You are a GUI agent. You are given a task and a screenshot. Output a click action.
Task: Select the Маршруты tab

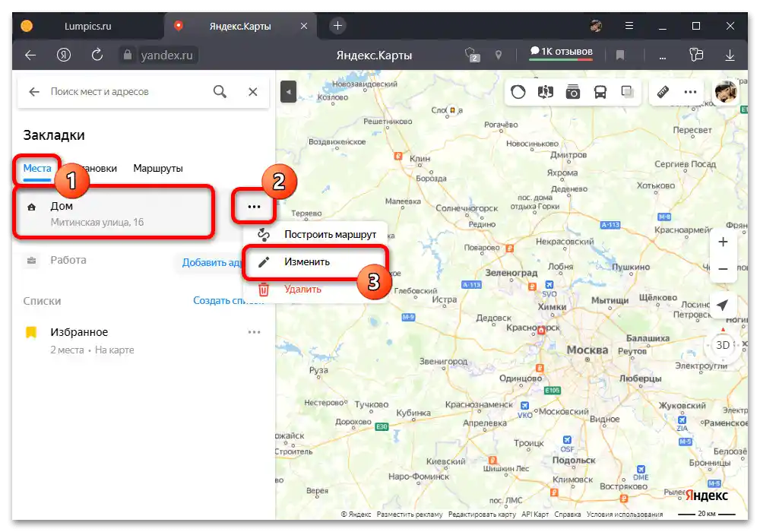[x=158, y=168]
